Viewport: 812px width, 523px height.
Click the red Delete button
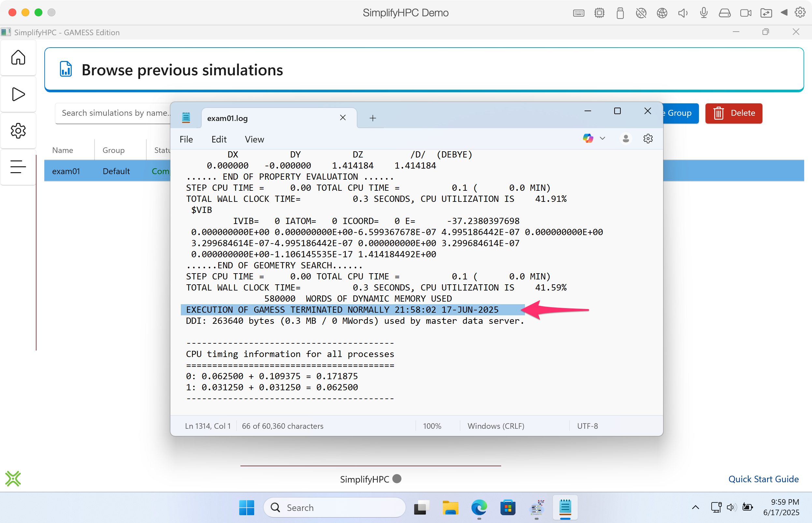tap(733, 113)
